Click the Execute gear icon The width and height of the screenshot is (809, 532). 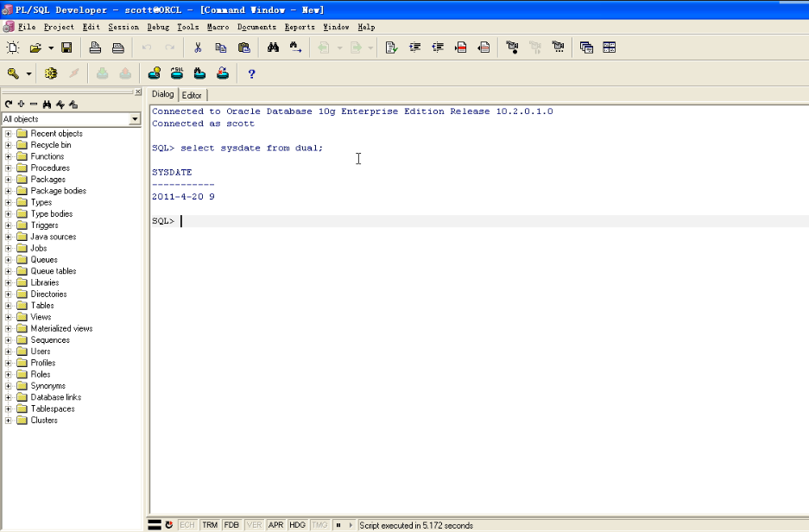click(x=51, y=73)
